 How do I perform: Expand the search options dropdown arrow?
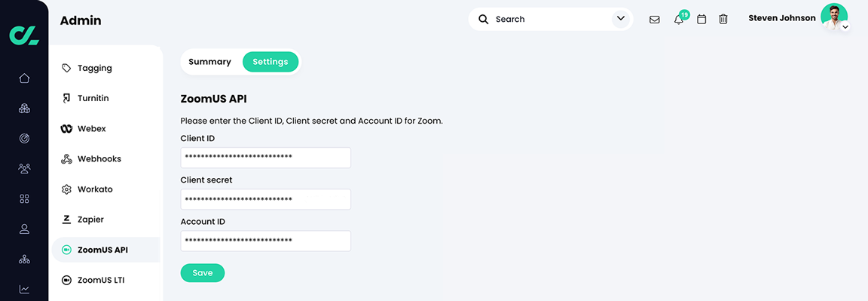coord(621,19)
